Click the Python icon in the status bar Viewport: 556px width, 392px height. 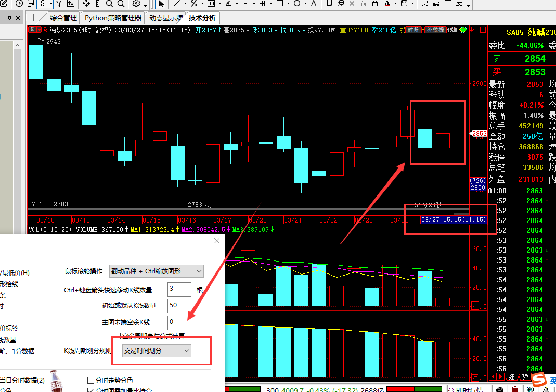(500, 389)
